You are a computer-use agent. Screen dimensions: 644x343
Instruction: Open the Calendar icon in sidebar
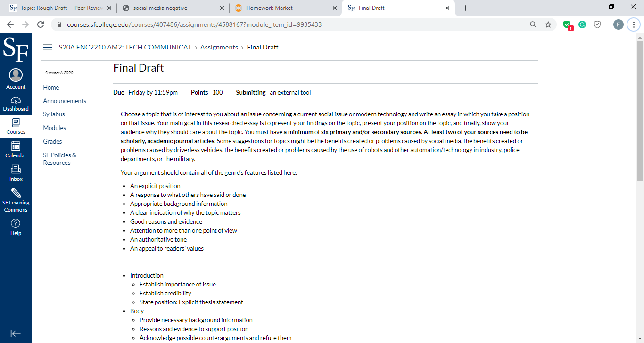click(x=16, y=146)
